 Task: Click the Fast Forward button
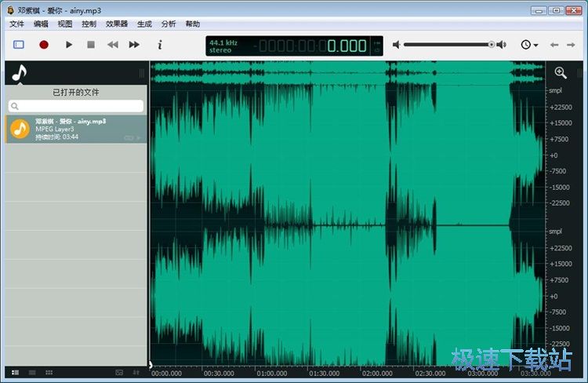pos(134,45)
